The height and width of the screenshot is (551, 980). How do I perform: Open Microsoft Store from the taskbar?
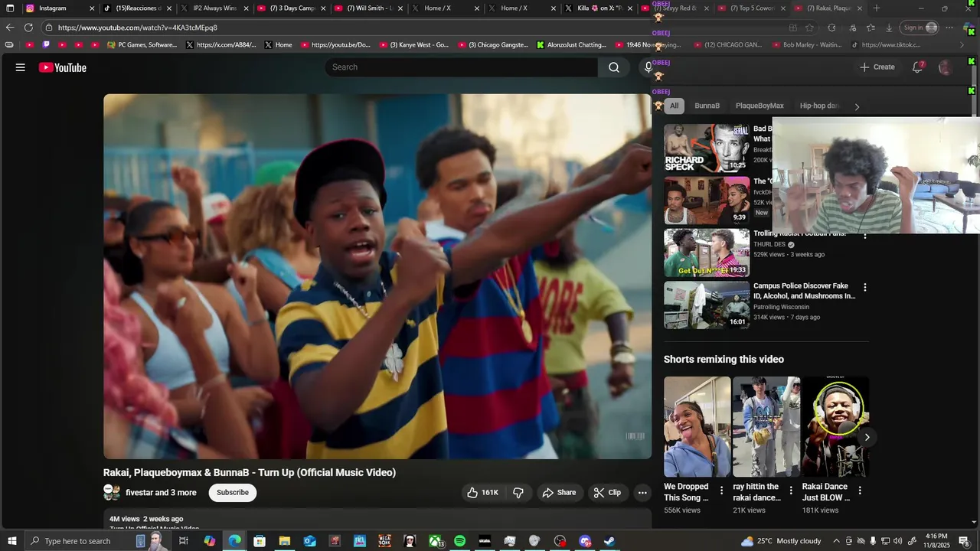point(260,541)
